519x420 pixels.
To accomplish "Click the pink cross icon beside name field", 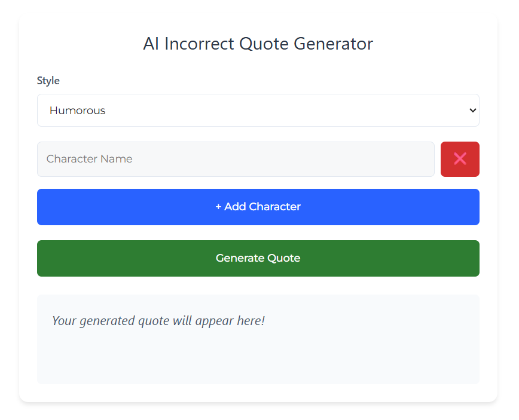I will click(x=460, y=159).
